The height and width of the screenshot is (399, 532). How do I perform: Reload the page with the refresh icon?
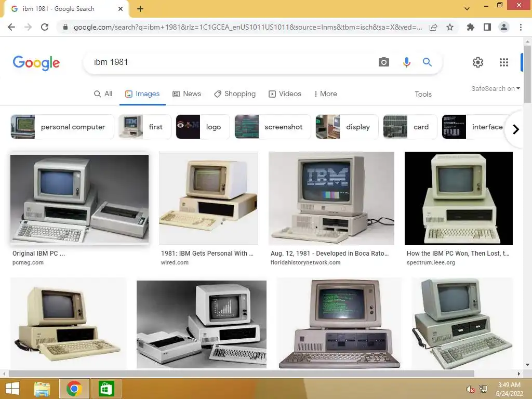pos(45,27)
